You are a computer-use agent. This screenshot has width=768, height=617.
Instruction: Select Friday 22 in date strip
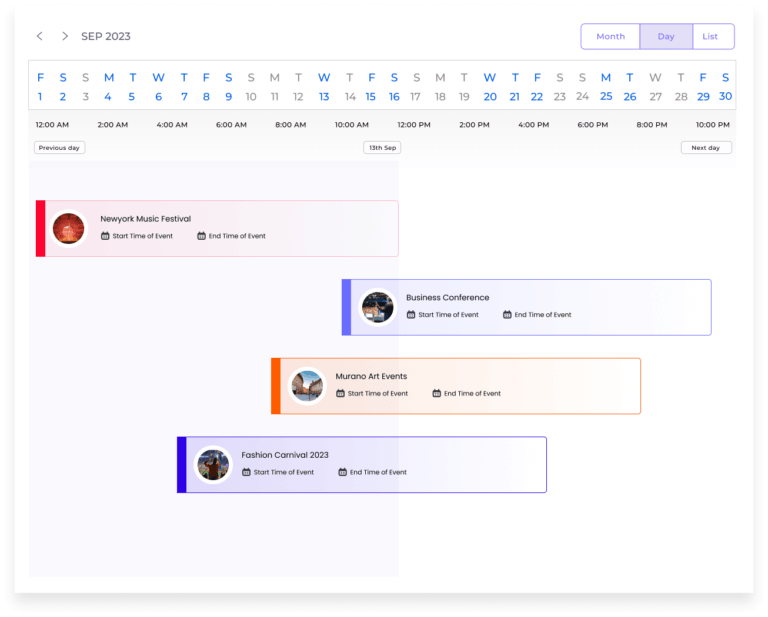(x=537, y=87)
